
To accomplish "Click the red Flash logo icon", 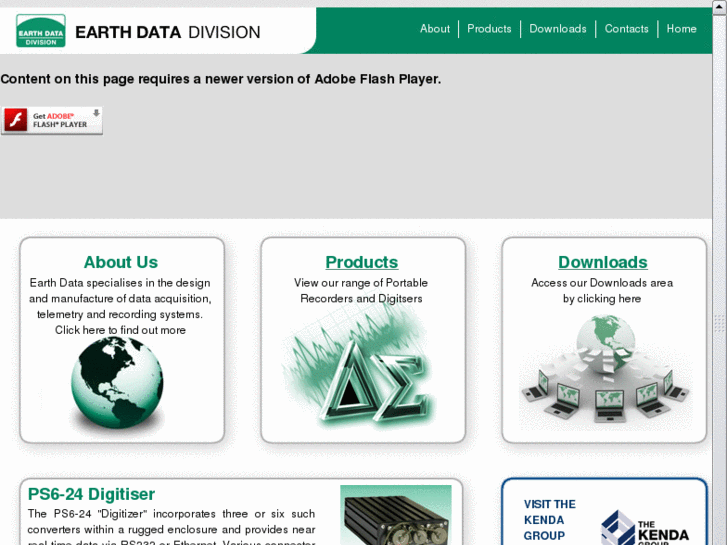I will click(x=16, y=121).
